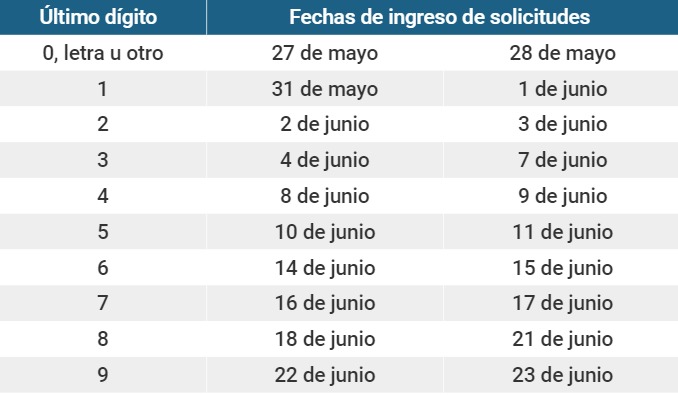Screen dimensions: 678x395
Task: Select the '18 de junio' date cell
Action: click(325, 339)
